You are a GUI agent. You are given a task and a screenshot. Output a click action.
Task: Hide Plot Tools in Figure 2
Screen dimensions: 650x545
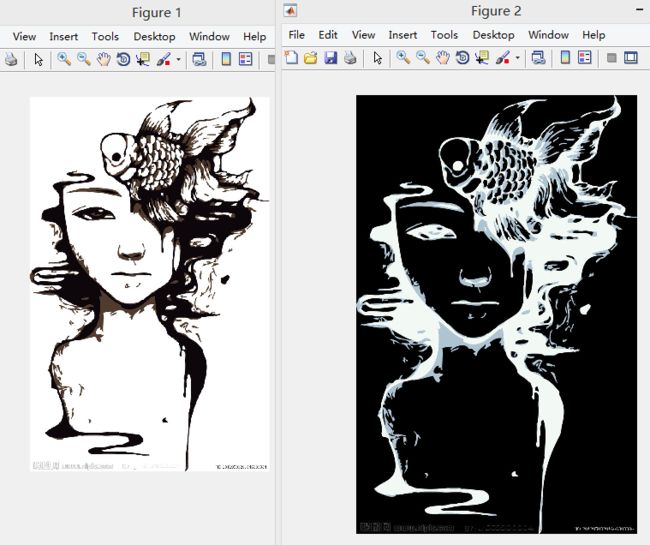tap(611, 58)
